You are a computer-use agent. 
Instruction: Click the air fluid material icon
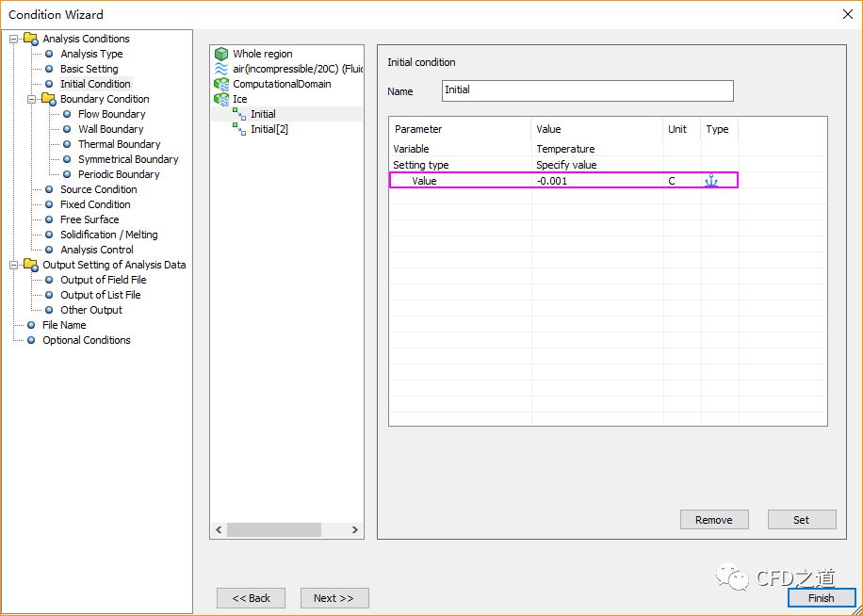221,70
